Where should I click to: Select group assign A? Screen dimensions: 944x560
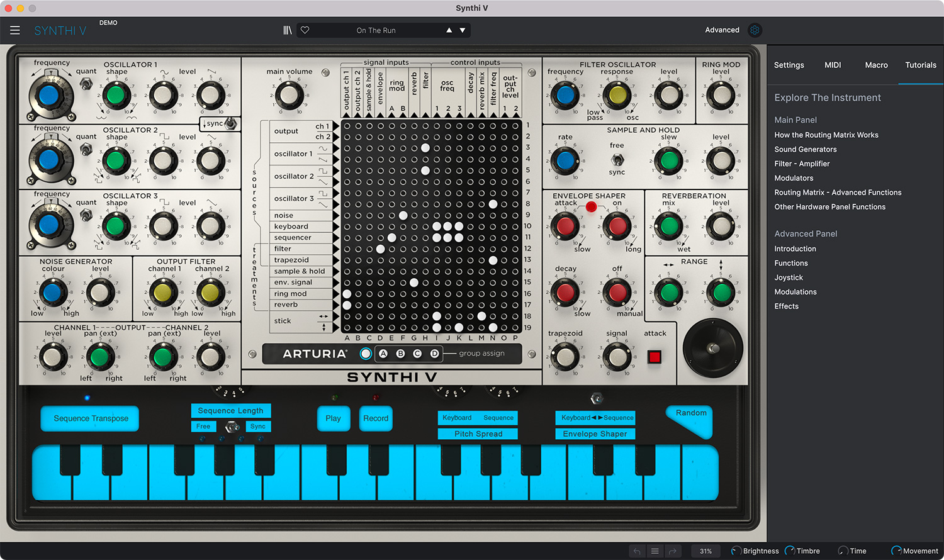coord(383,354)
